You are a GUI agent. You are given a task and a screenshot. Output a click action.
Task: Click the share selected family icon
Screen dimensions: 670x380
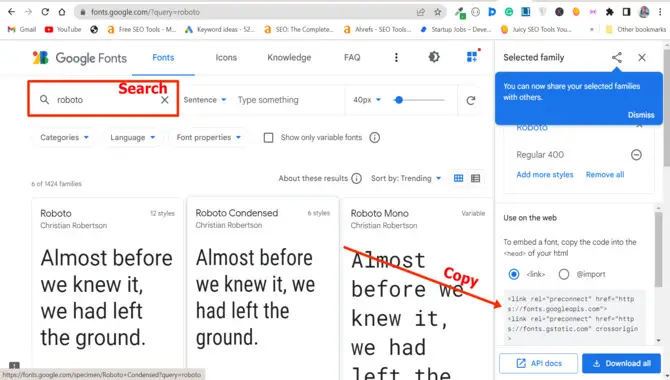point(617,57)
